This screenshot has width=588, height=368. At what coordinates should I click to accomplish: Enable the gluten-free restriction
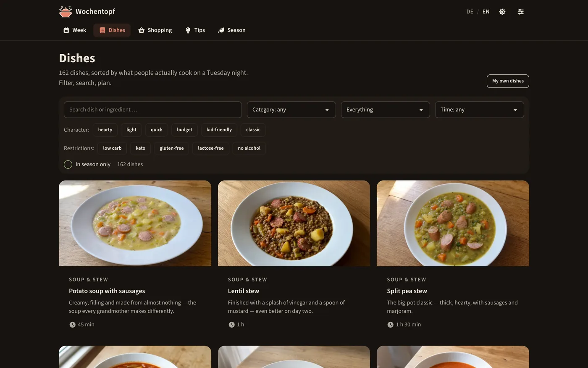pos(172,148)
